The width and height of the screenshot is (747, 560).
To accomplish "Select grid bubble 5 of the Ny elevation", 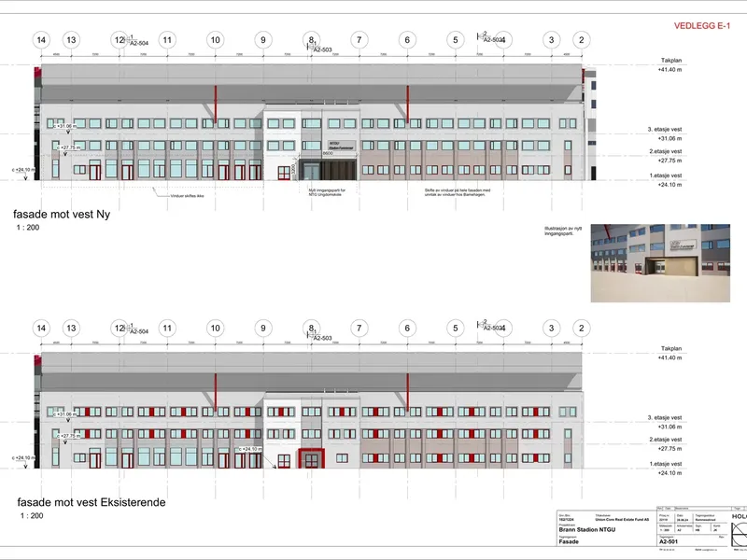I will (456, 40).
